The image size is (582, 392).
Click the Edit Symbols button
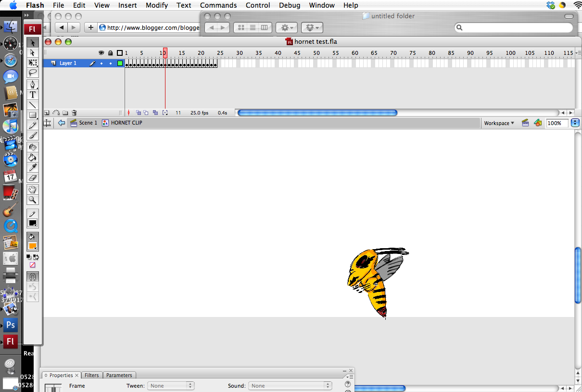point(537,123)
